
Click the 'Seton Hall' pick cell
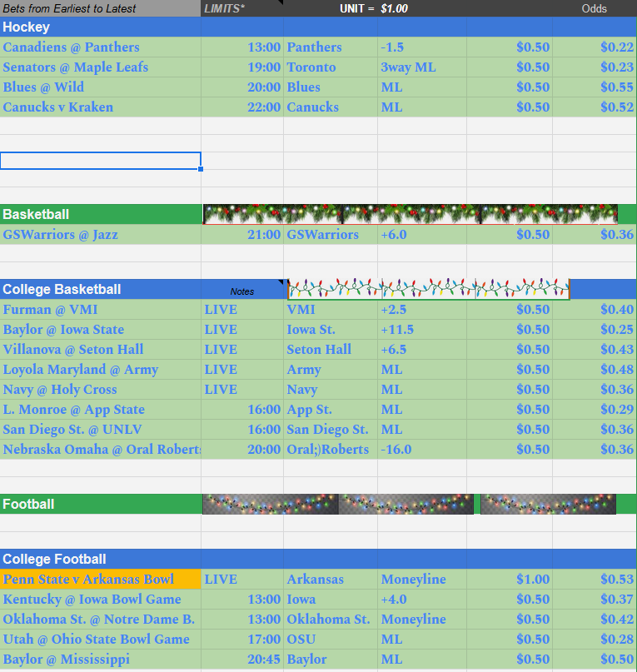pos(331,349)
